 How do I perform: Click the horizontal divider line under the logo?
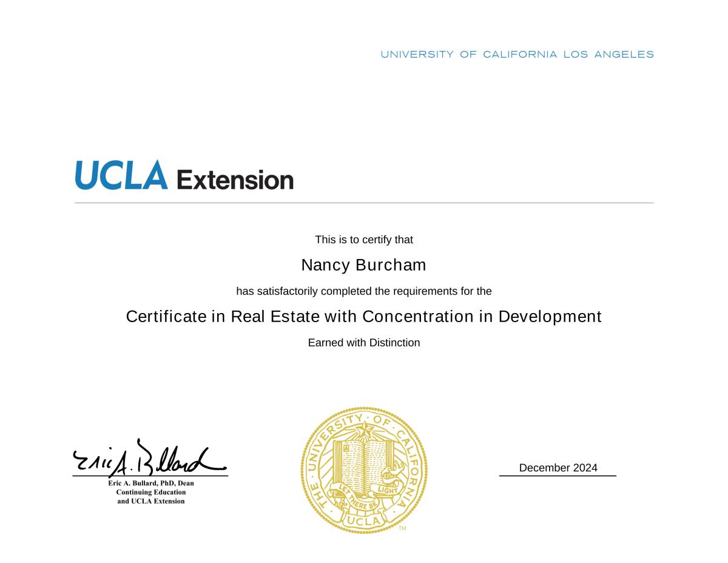coord(364,203)
